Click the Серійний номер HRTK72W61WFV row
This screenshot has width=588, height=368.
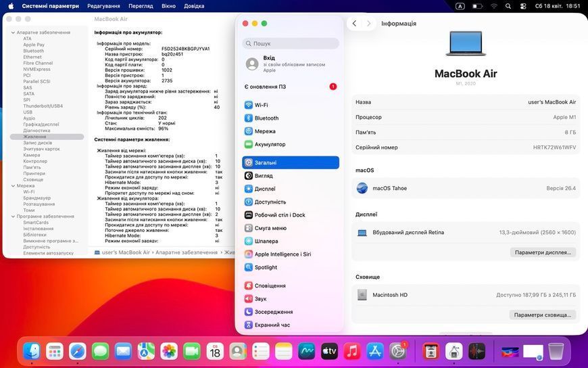coord(466,147)
